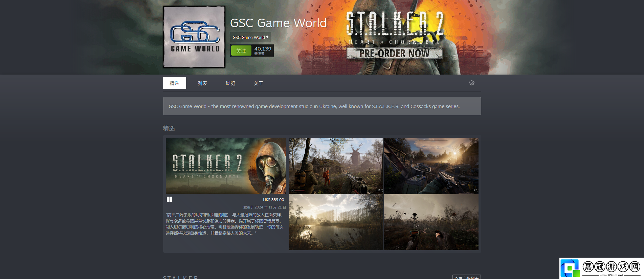Click the studio description box text

314,106
